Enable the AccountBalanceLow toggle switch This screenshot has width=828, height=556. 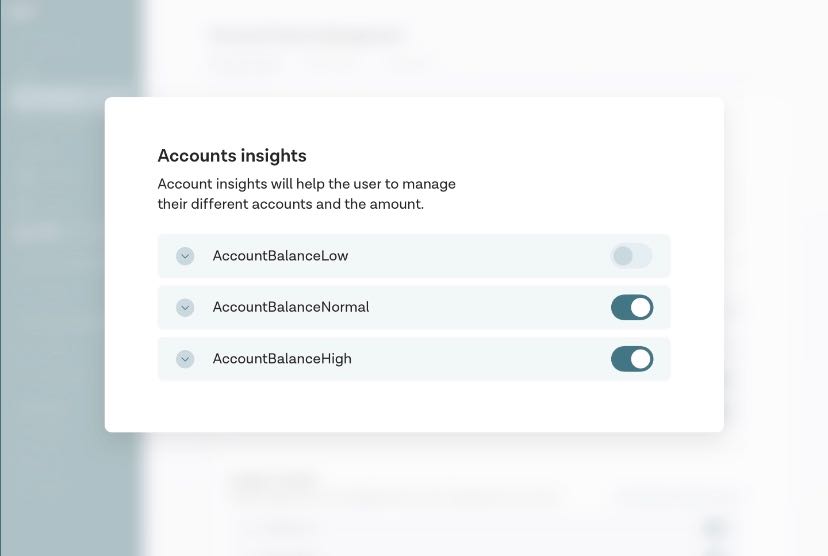pyautogui.click(x=632, y=256)
